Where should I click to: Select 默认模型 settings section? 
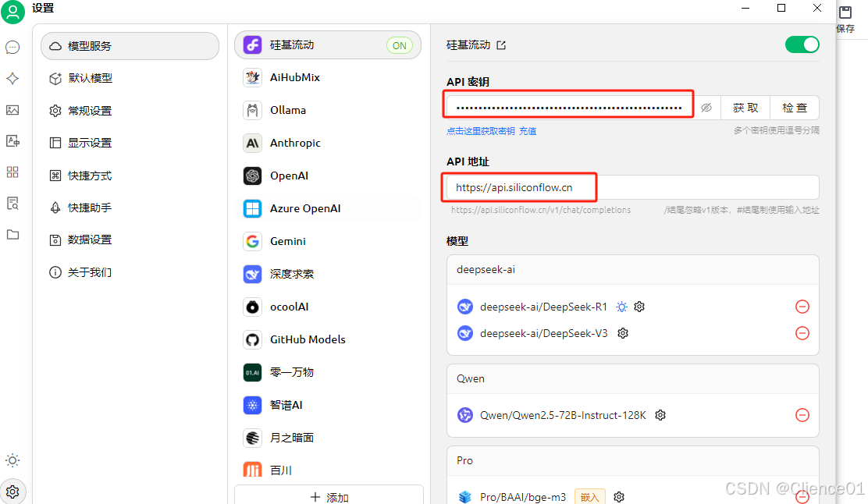coord(130,78)
